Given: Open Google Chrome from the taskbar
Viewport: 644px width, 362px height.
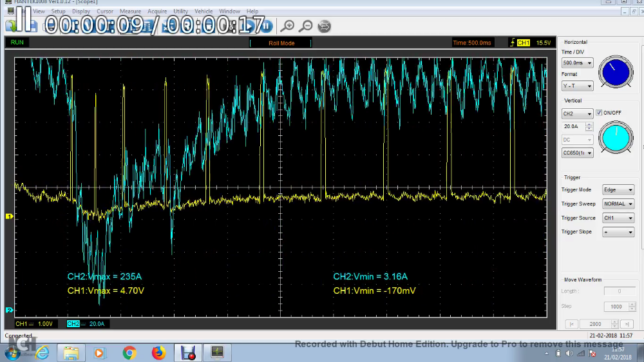Looking at the screenshot, I should coord(129,352).
